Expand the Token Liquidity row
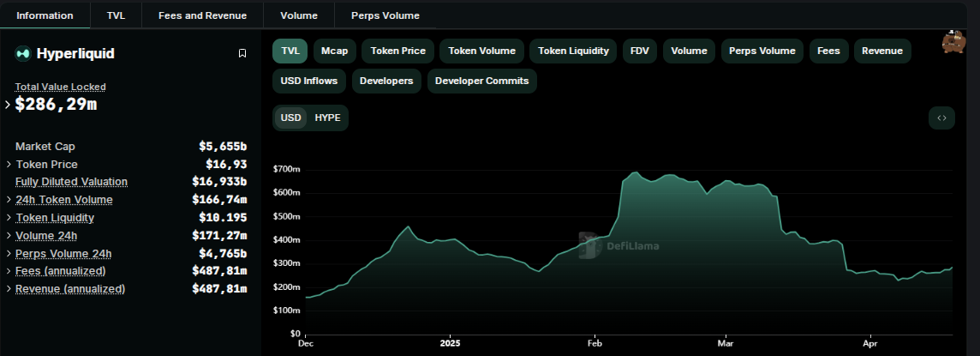Screen dimensions: 980x356 [9, 218]
